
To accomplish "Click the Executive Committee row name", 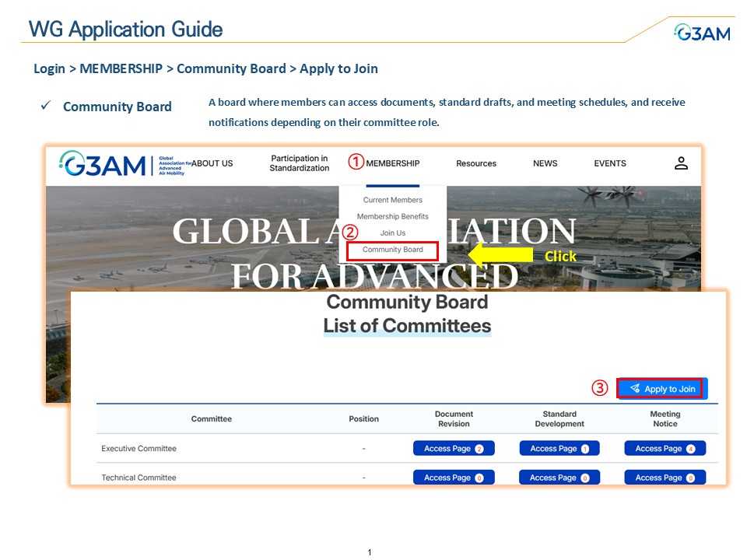I will tap(139, 449).
